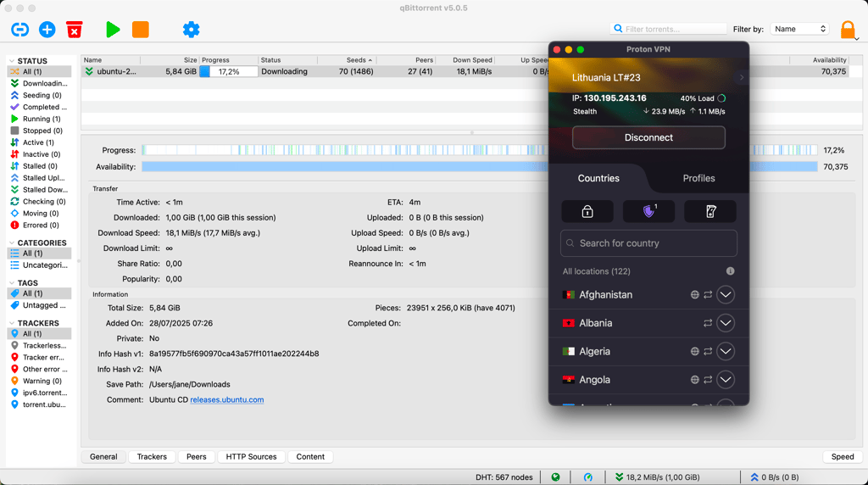Open qBittorrent preferences gear icon

(x=191, y=30)
